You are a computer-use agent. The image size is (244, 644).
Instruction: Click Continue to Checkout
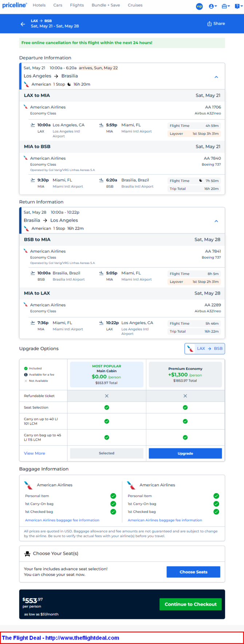190,604
